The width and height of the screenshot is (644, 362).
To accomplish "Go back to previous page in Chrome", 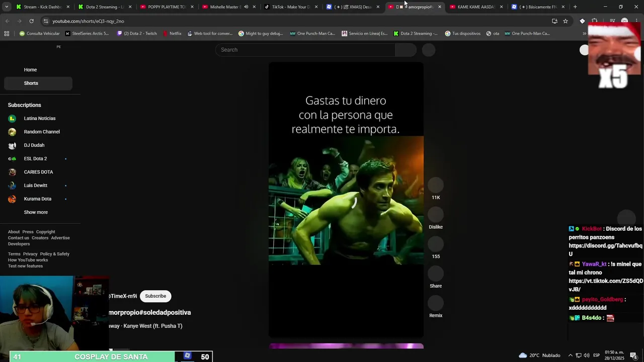I will tap(7, 21).
